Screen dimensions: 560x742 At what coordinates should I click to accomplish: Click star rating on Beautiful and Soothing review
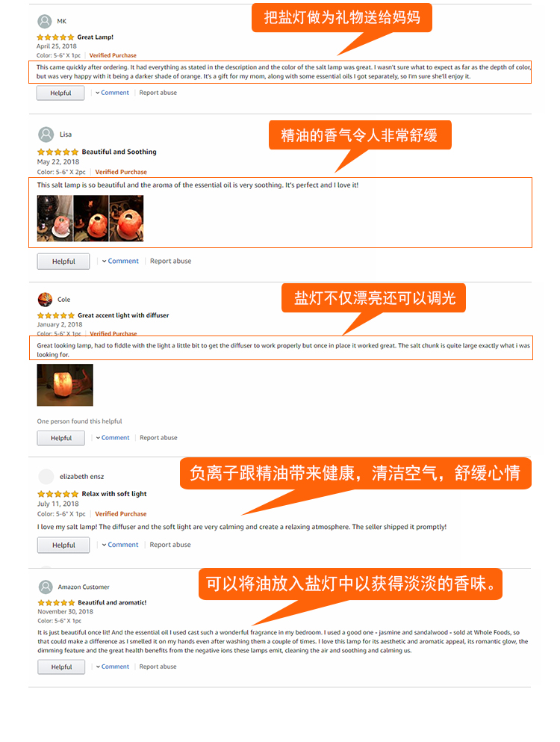click(x=57, y=152)
